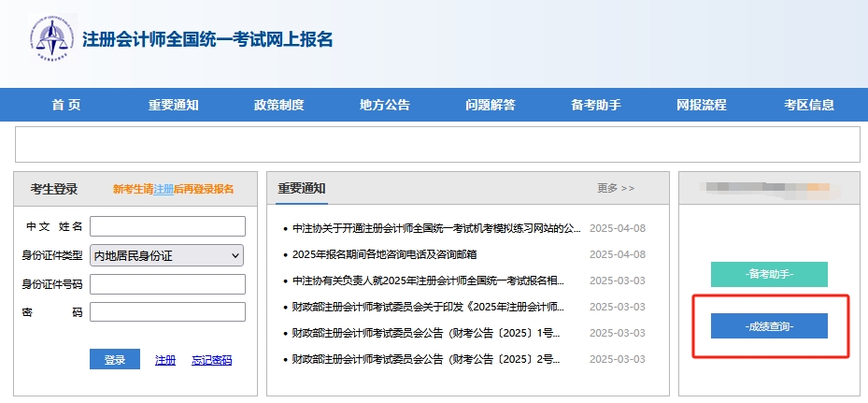This screenshot has height=403, width=868.
Task: Select 地方公告 in the navigation bar
Action: pos(384,106)
